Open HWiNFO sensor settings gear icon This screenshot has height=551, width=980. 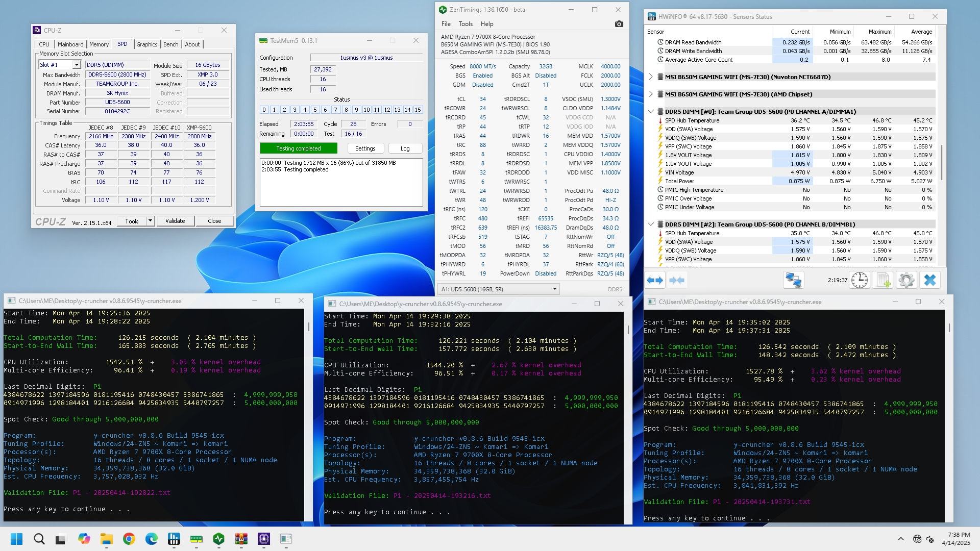(906, 280)
